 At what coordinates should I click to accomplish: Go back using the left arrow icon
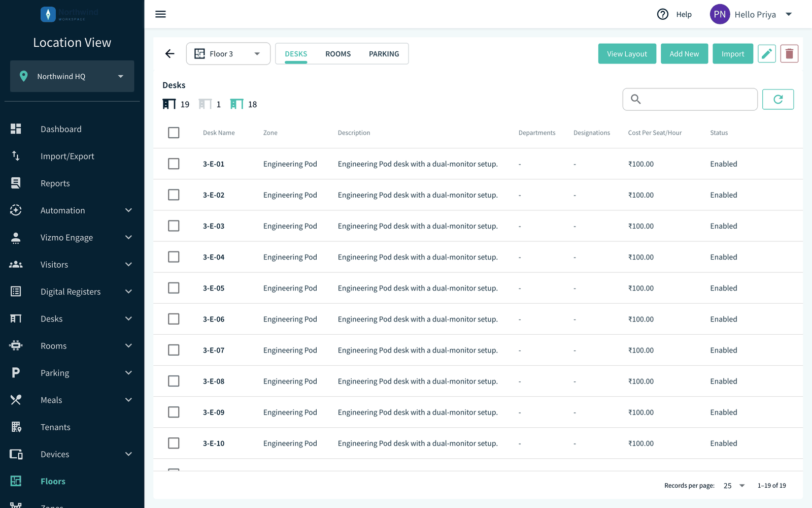click(x=170, y=54)
